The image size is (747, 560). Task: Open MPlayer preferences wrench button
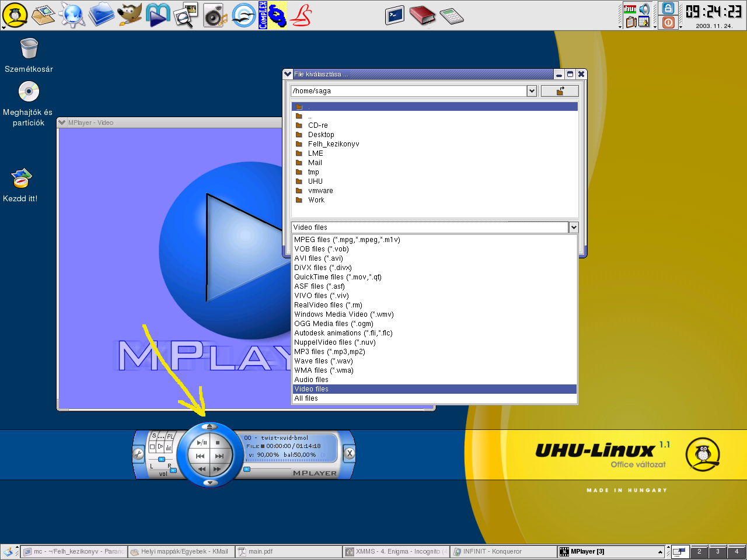[138, 454]
